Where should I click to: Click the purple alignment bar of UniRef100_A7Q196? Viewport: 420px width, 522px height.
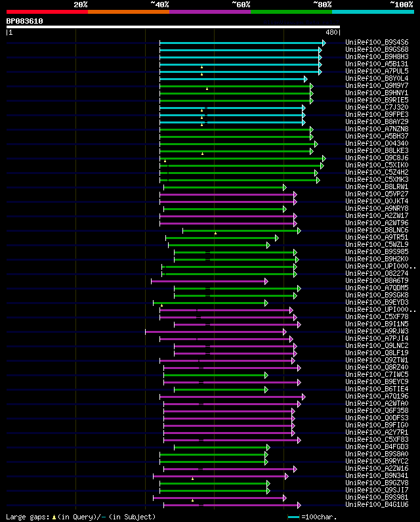click(232, 397)
